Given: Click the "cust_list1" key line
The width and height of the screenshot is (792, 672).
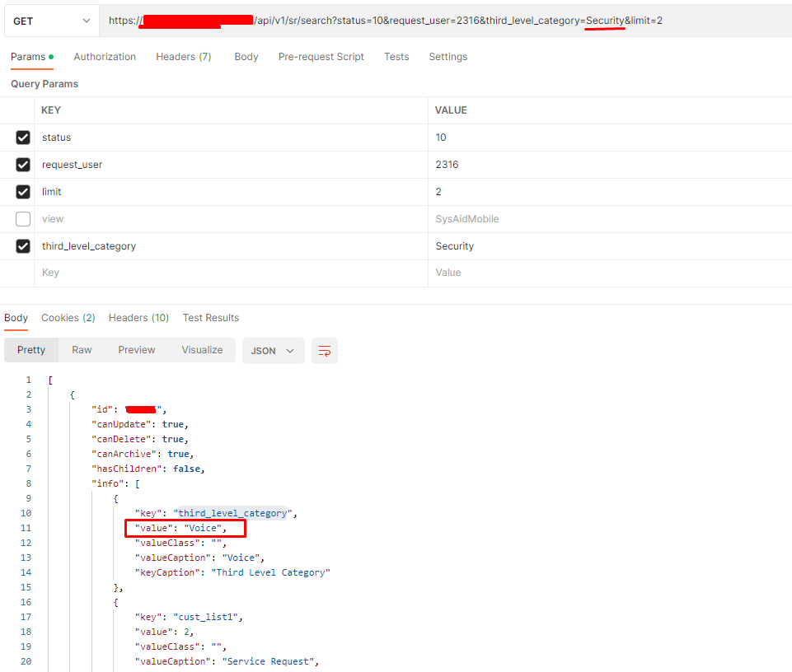Looking at the screenshot, I should [x=189, y=617].
